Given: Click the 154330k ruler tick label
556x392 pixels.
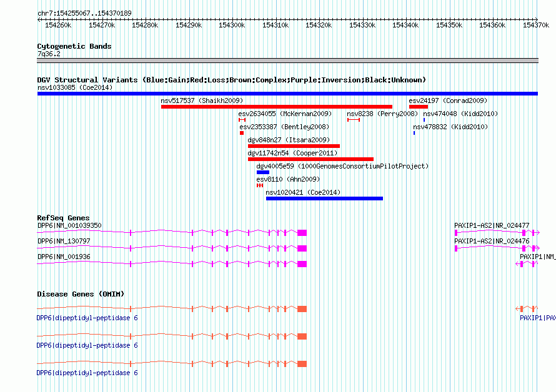Looking at the screenshot, I should pos(362,25).
